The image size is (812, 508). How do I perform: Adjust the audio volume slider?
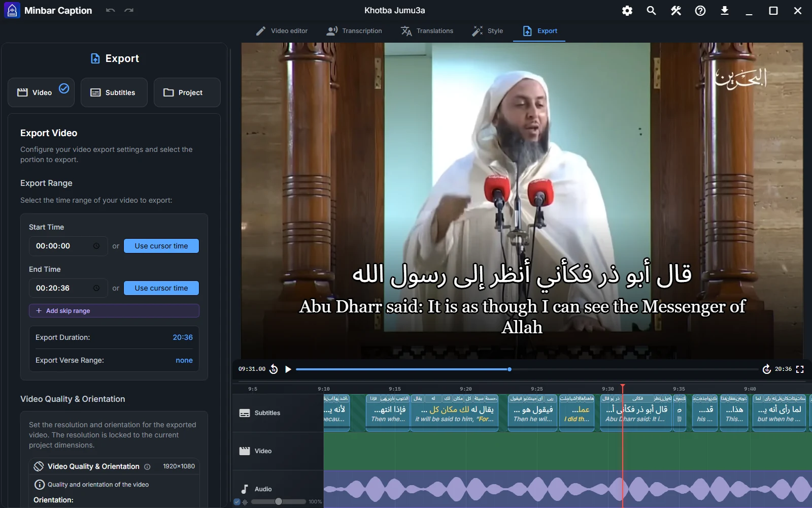click(x=279, y=502)
